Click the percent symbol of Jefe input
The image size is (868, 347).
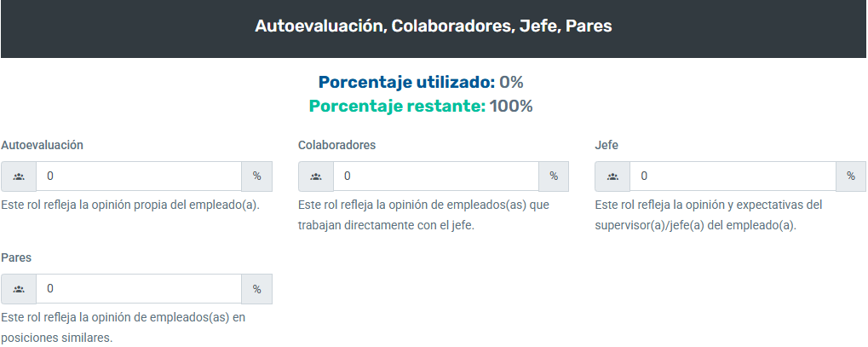click(x=851, y=176)
